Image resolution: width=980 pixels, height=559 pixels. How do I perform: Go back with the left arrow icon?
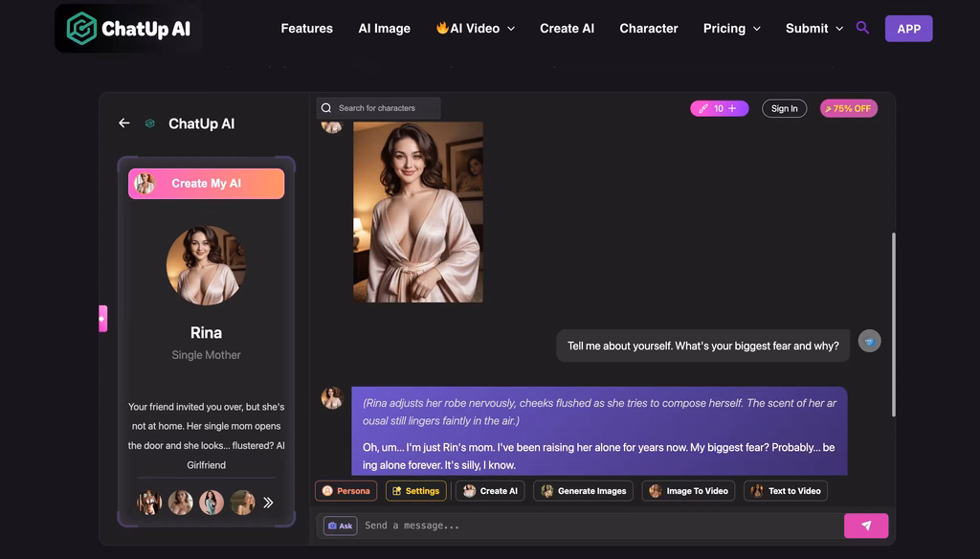point(124,123)
